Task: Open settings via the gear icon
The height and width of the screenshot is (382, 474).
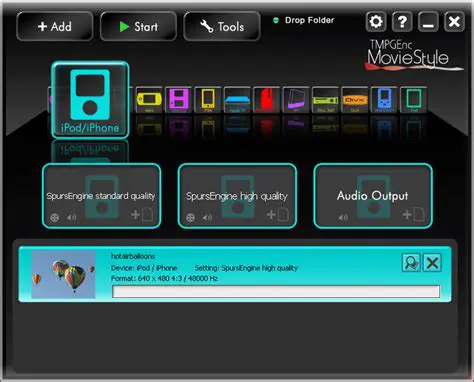Action: 376,22
